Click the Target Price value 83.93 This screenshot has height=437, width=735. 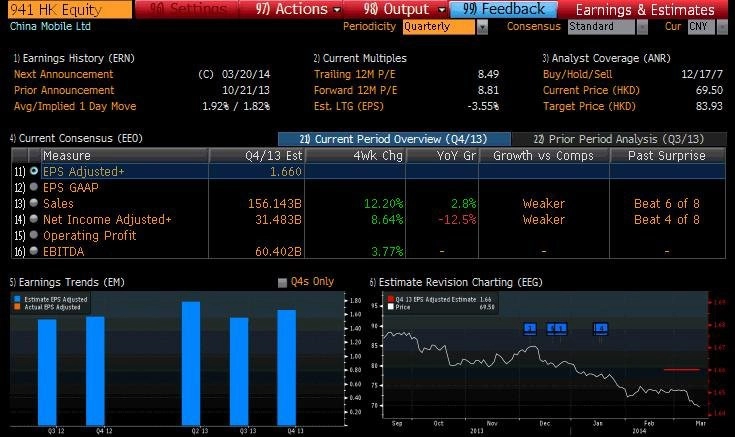click(x=709, y=106)
